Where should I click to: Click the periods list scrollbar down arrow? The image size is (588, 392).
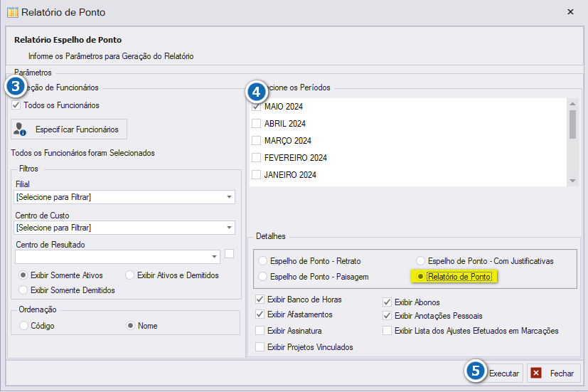coord(572,181)
